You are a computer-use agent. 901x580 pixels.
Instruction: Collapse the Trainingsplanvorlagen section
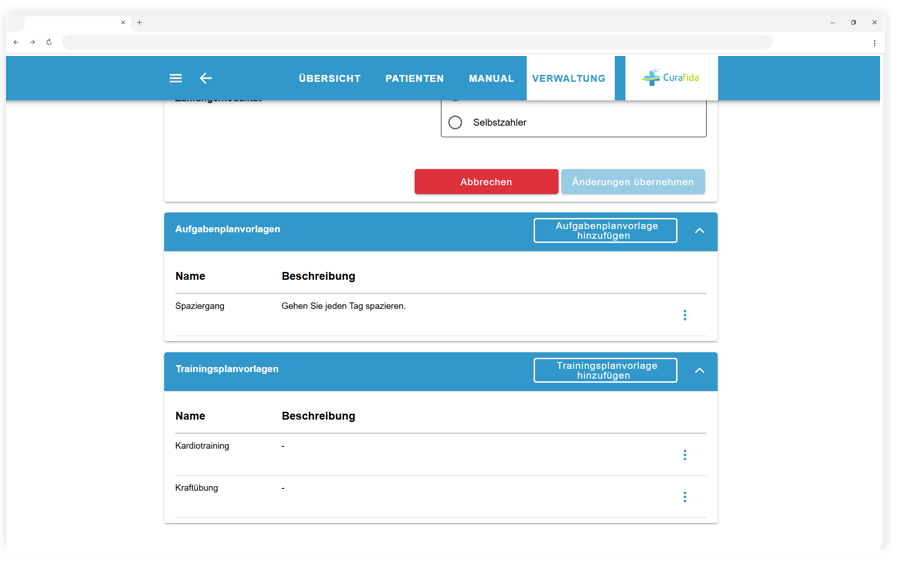(699, 370)
